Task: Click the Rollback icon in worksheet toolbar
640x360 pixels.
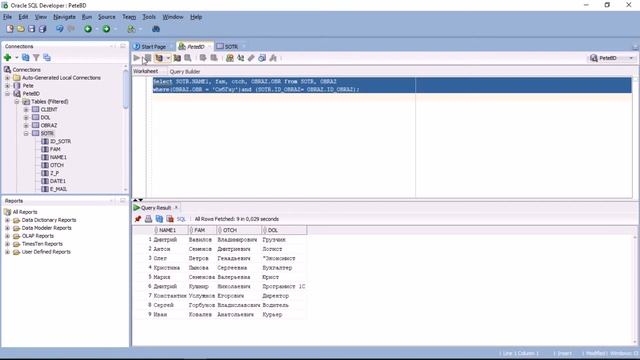Action: [x=214, y=58]
